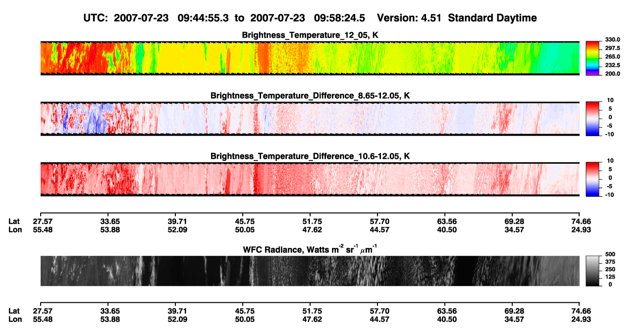Click longitude 53.88 below the 10.6-12.05 panel

coord(107,230)
